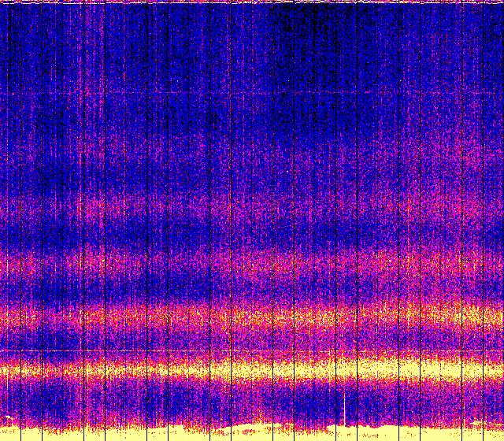Click the dark blue gap between the two brightest bands
This screenshot has width=504, height=441.
tap(252, 343)
